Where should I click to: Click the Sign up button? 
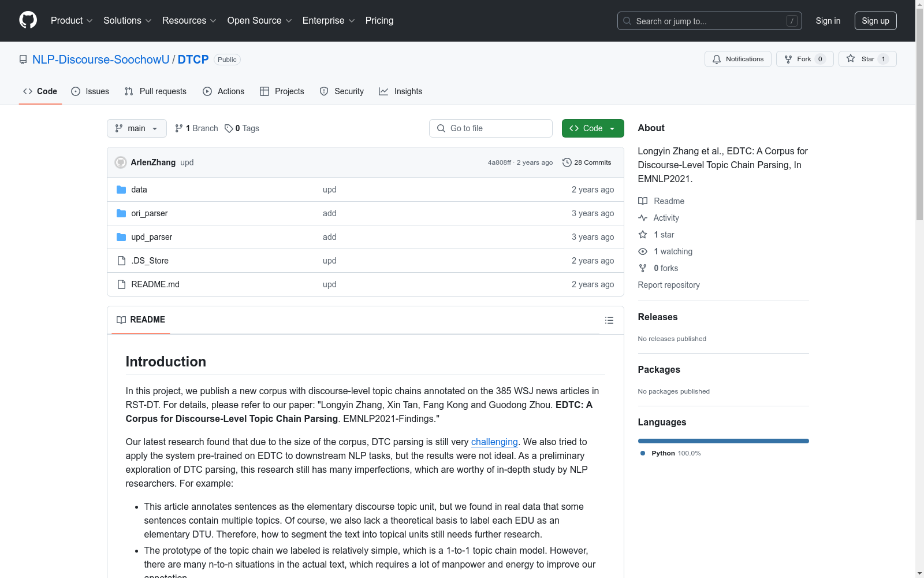(875, 21)
